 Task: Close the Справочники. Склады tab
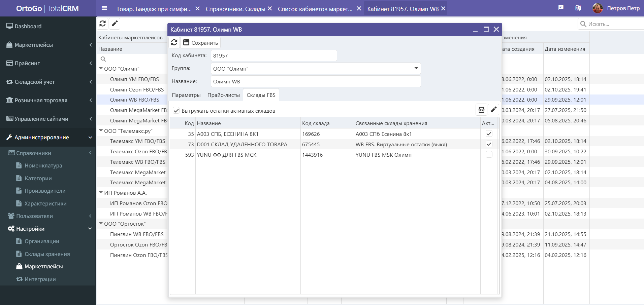pos(270,8)
